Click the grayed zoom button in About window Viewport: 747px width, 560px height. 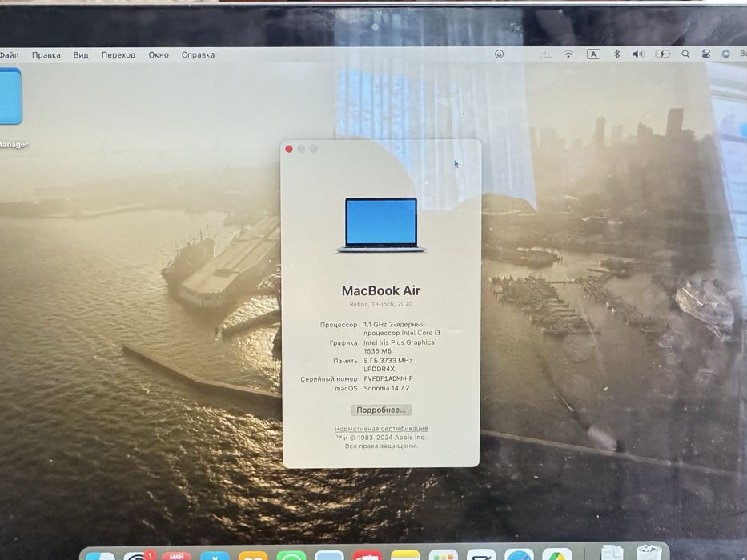pos(314,149)
